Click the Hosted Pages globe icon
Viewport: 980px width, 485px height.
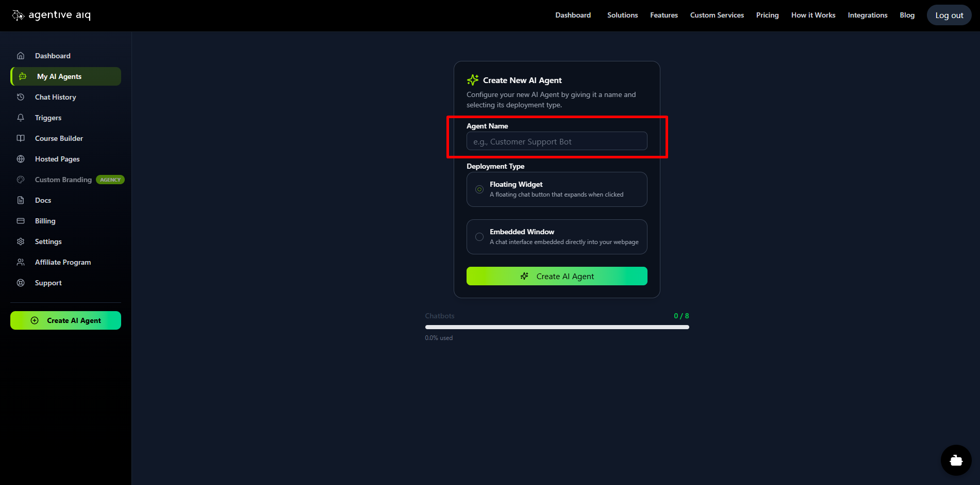tap(21, 159)
